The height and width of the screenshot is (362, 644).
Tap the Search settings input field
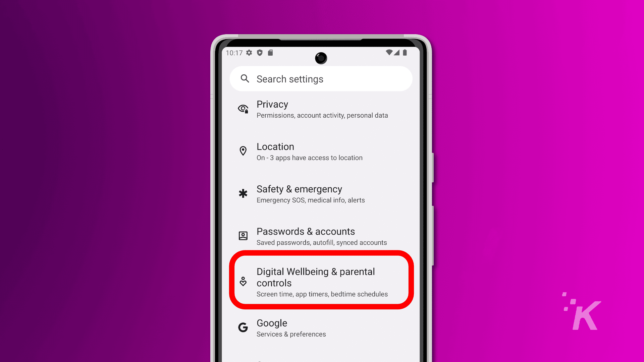point(321,79)
